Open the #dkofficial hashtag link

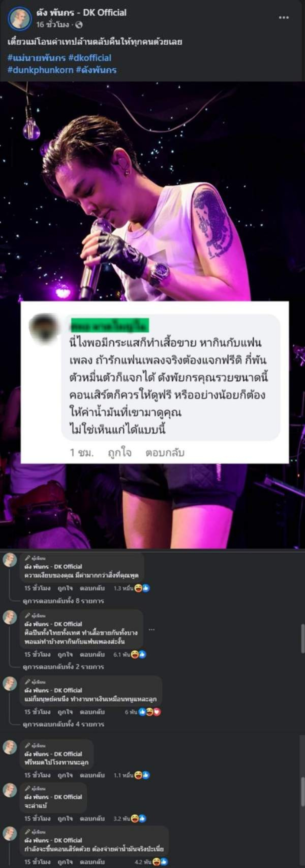click(90, 58)
